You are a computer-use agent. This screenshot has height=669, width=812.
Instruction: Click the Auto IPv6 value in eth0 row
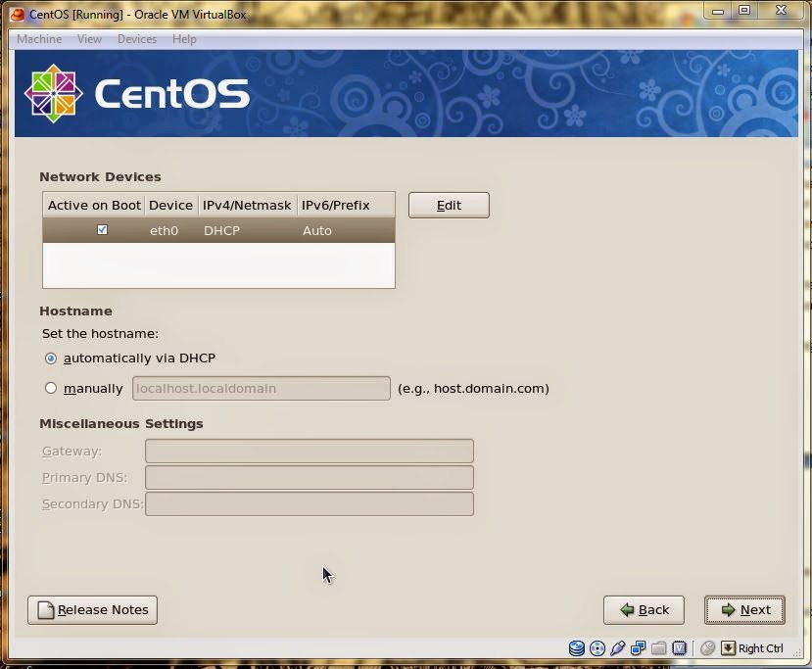click(x=317, y=231)
